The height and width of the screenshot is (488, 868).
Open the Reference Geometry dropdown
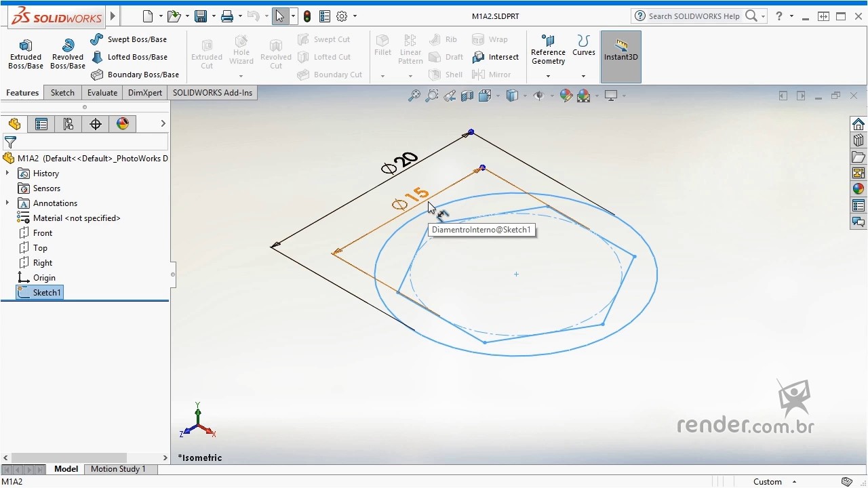[548, 76]
